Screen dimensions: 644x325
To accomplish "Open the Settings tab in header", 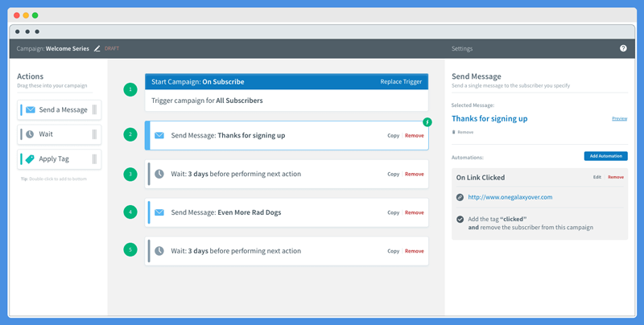I will point(462,48).
